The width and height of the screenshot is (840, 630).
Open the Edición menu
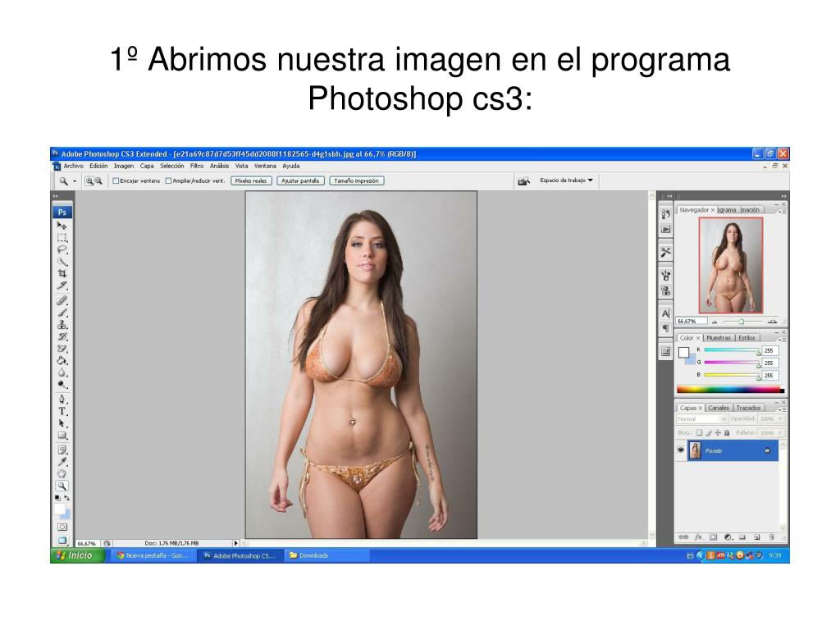[x=98, y=166]
